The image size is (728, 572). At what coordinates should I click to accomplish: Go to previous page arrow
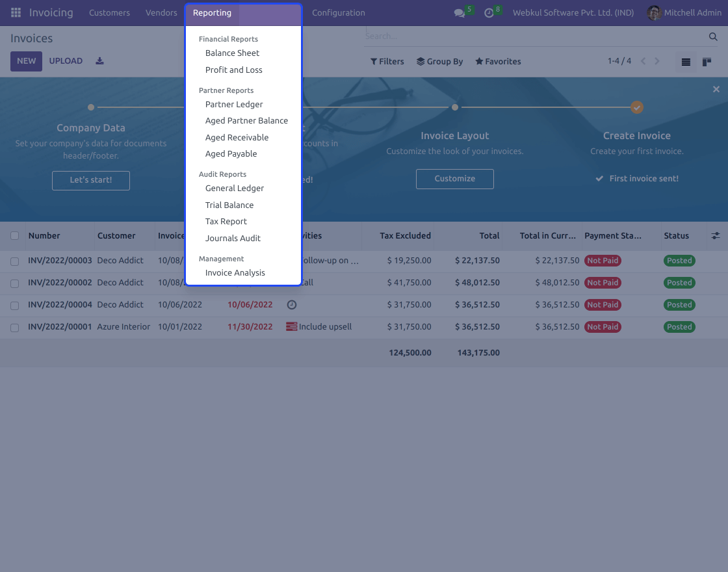click(643, 61)
